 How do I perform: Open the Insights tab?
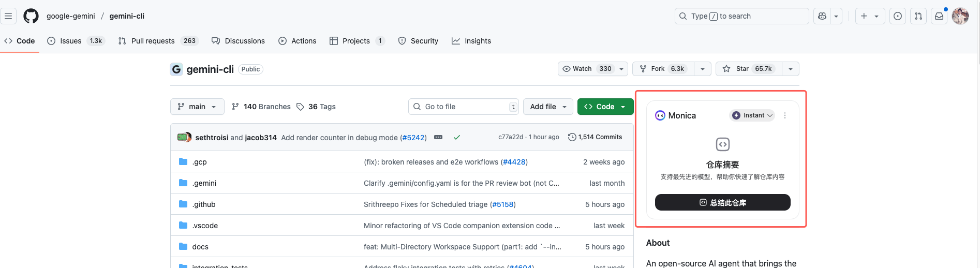[471, 41]
